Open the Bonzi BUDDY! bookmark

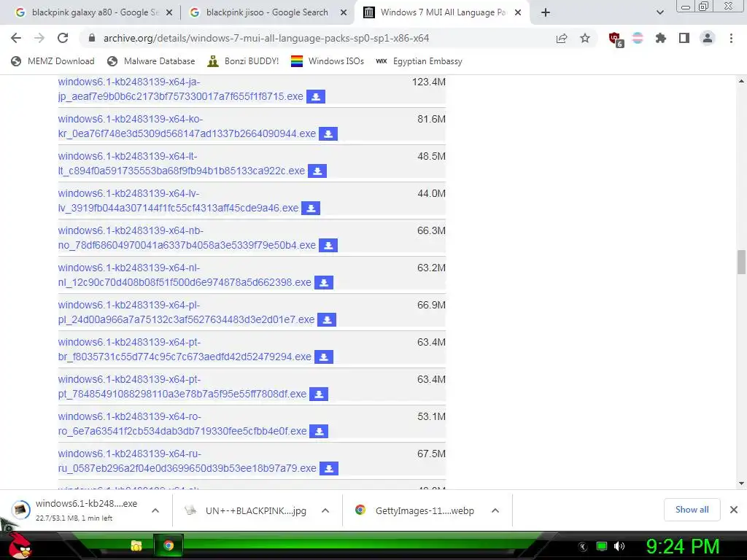243,61
